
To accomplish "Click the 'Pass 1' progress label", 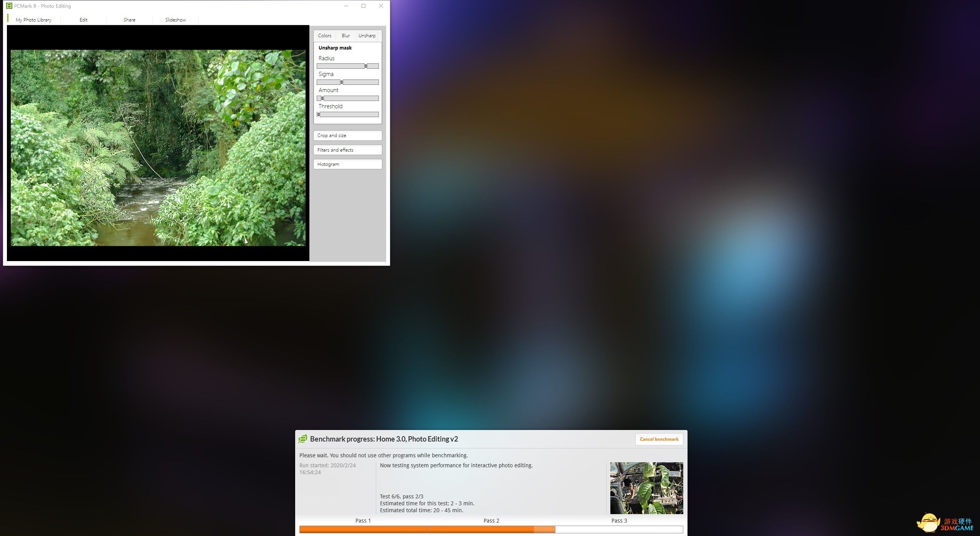I will (363, 521).
